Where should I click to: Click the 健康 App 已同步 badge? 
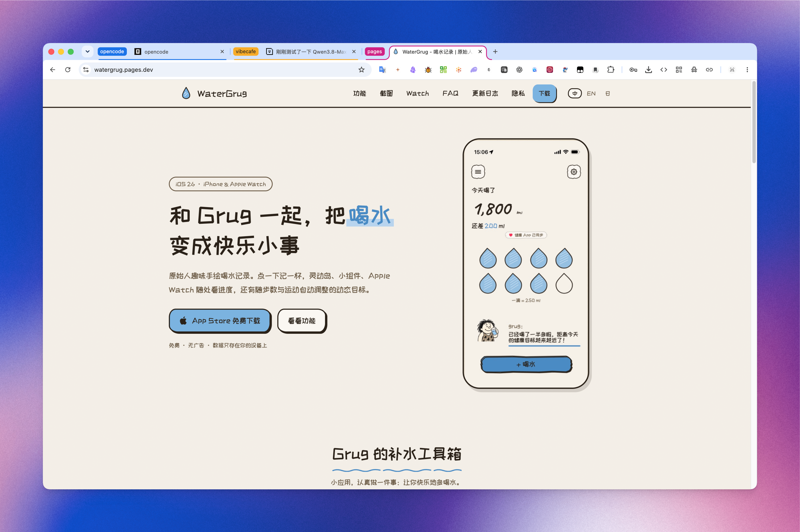pos(526,235)
